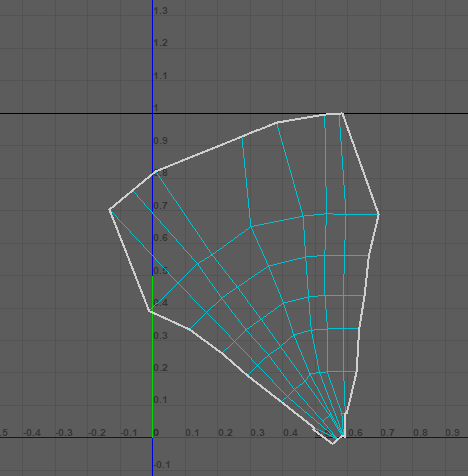
Task: Click the 1.3 label on the vertical axis
Action: [x=161, y=11]
